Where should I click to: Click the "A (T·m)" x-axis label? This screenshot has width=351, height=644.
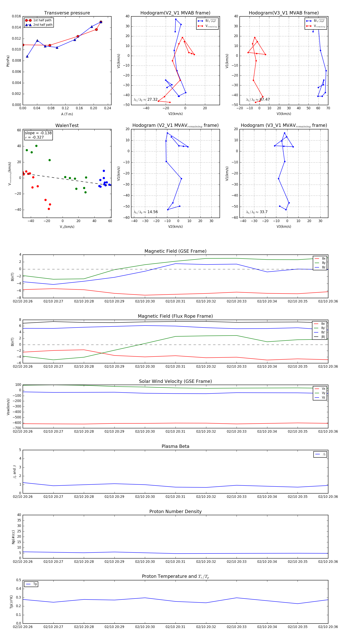point(67,114)
